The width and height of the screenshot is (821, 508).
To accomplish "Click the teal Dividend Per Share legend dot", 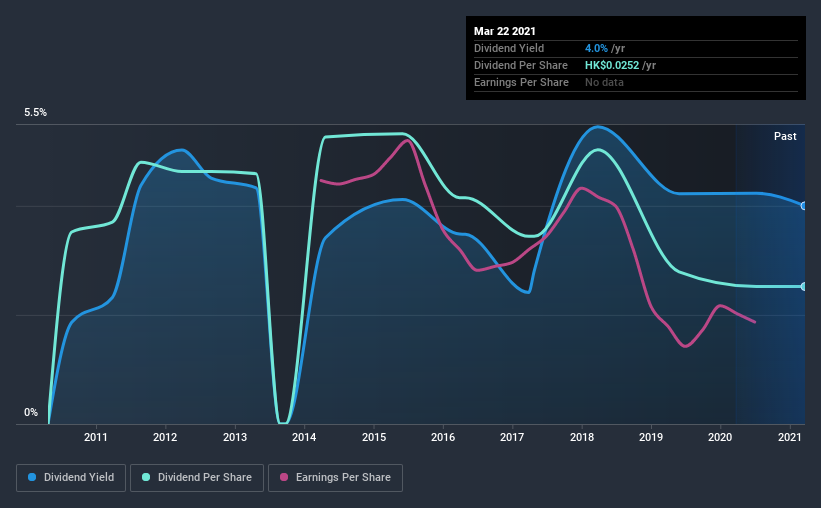I will click(x=146, y=477).
